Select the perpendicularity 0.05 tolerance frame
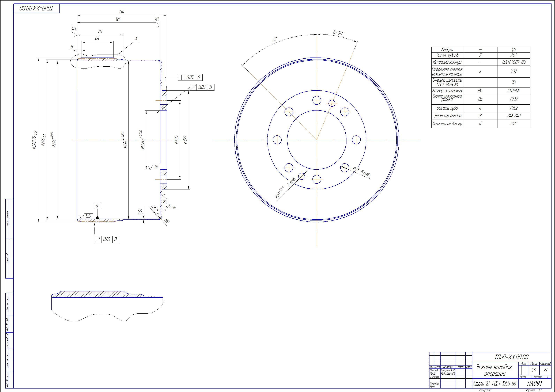This screenshot has height=392, width=555. (x=190, y=77)
